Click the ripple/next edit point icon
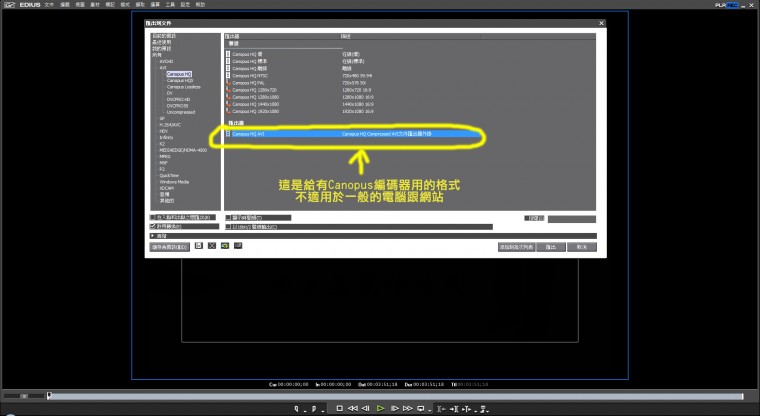The height and width of the screenshot is (416, 760). pyautogui.click(x=466, y=409)
